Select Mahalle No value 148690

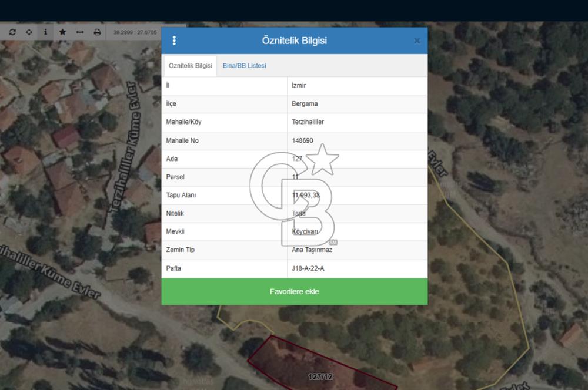[x=302, y=140]
